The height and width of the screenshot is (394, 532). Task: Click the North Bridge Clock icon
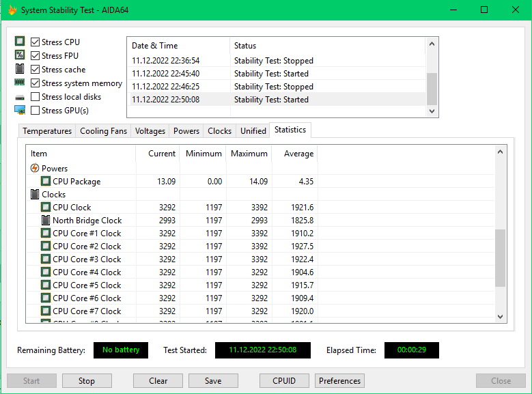(46, 220)
